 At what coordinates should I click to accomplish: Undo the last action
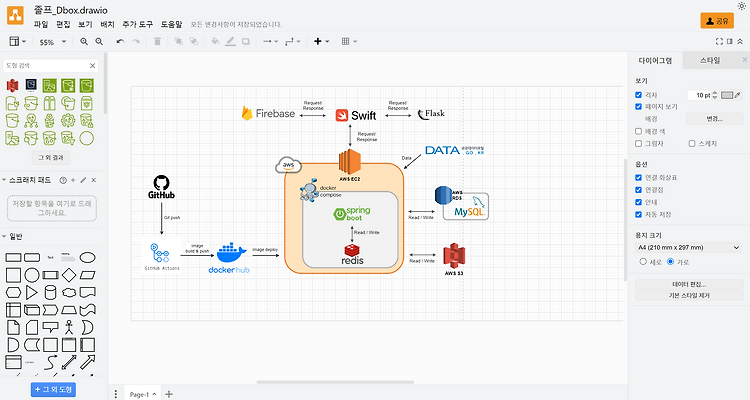[x=121, y=42]
